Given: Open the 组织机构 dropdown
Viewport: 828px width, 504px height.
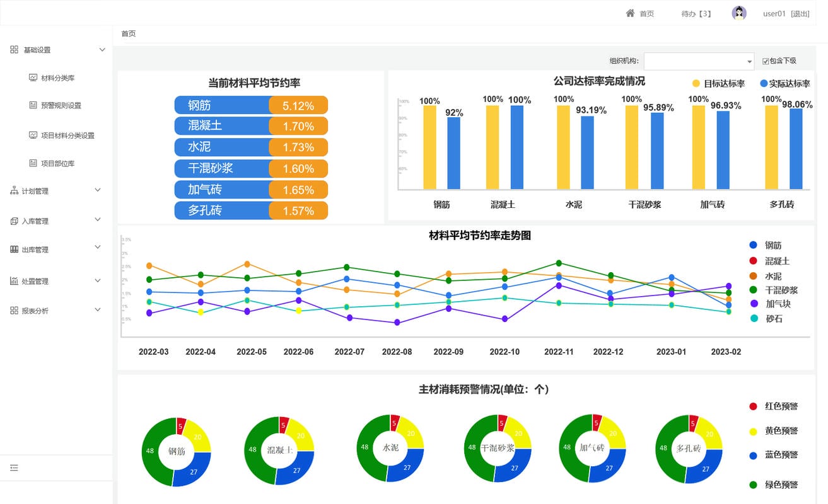Looking at the screenshot, I should click(x=699, y=61).
